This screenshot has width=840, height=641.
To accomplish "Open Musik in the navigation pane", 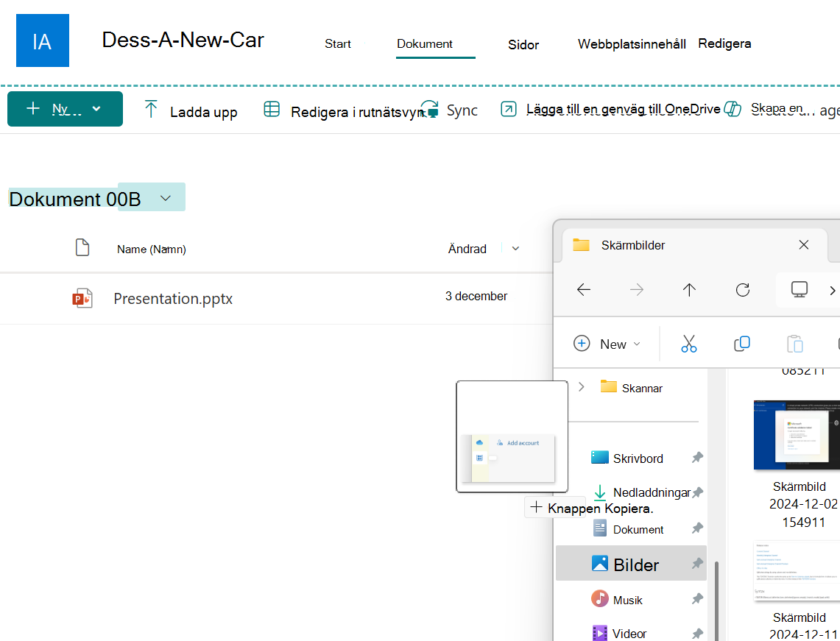I will 616,599.
